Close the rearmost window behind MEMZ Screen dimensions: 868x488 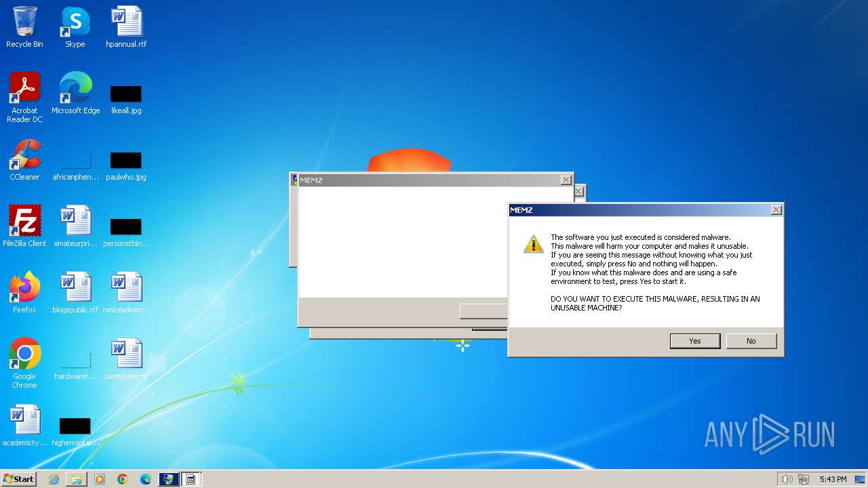tap(578, 192)
